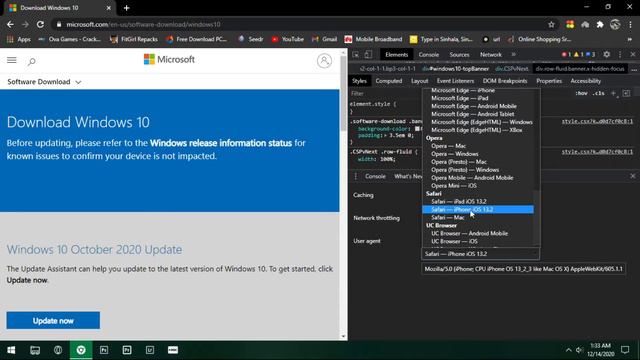Click the colorful extension icon beside bookmark star
The image size is (640, 360).
(x=570, y=24)
